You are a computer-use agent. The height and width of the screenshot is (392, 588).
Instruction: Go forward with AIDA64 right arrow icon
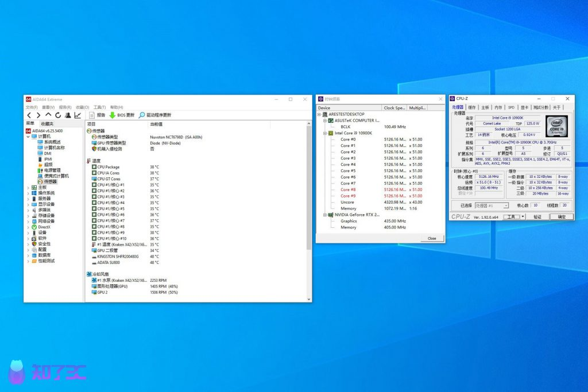[38, 115]
